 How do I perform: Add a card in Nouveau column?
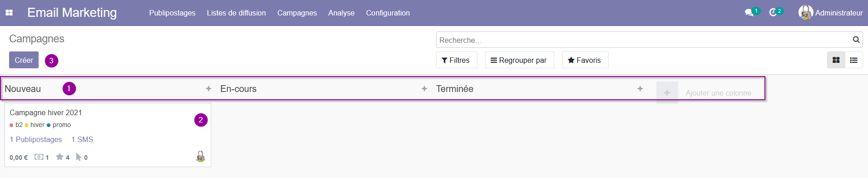[x=208, y=89]
